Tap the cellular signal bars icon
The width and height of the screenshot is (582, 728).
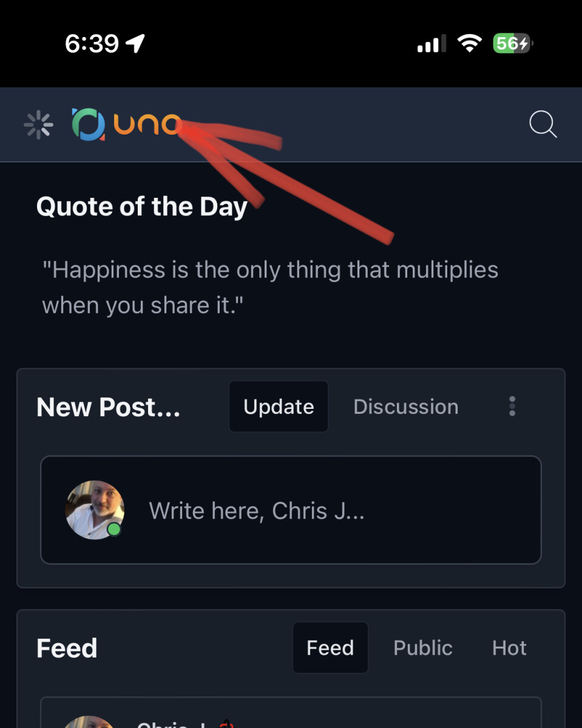431,44
